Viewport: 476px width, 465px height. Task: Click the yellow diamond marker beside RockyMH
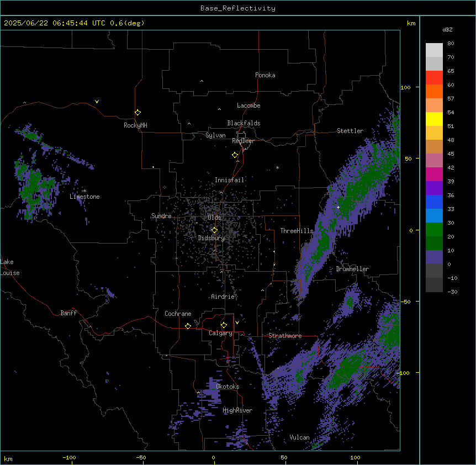coord(138,112)
